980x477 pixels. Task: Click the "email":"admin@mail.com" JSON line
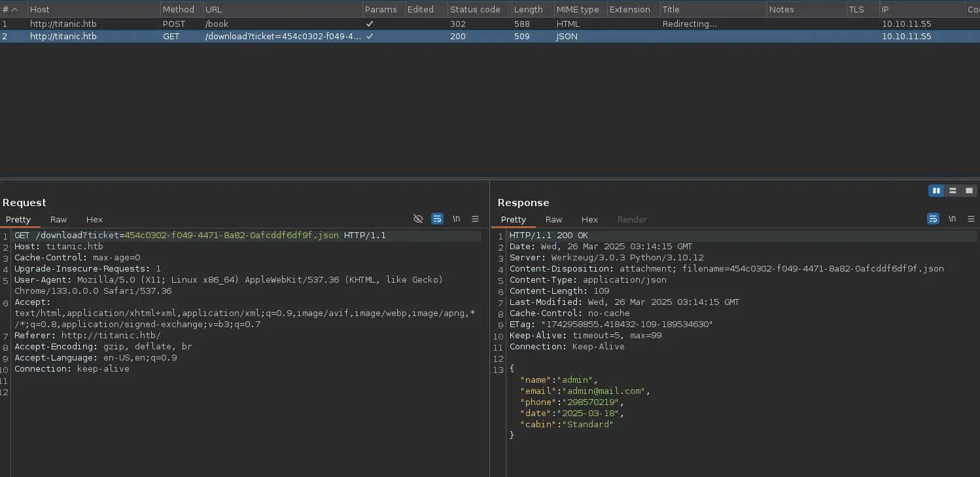585,391
